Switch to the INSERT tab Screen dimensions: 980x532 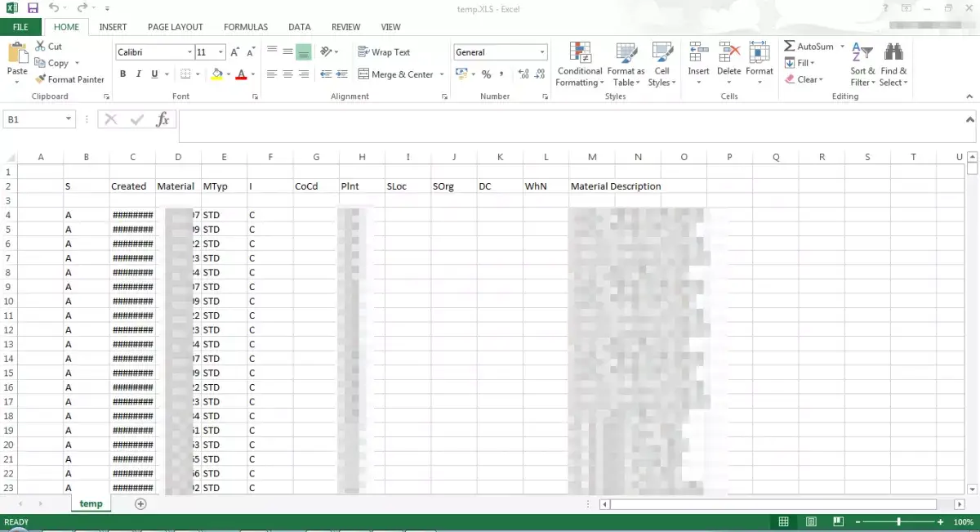[x=113, y=27]
